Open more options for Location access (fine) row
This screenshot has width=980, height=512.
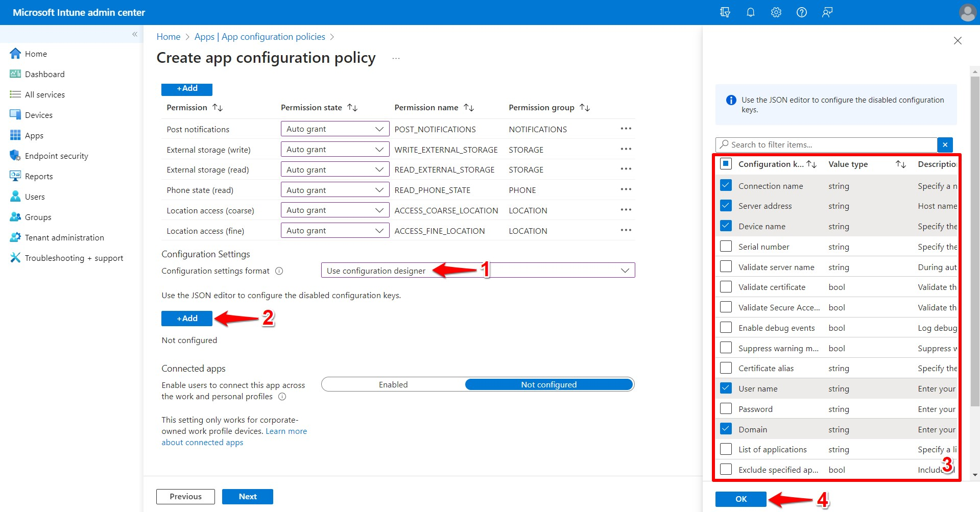point(626,230)
